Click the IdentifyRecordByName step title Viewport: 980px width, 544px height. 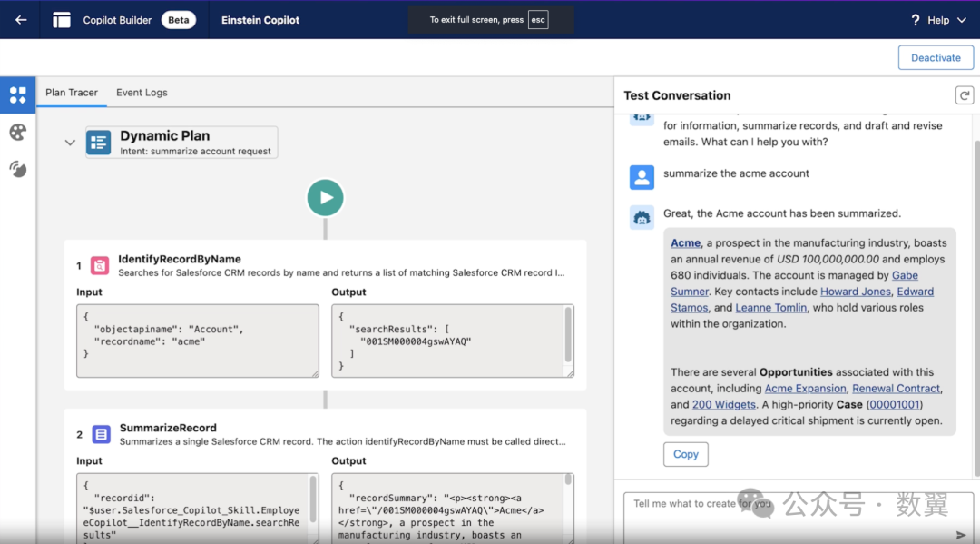[x=180, y=259]
